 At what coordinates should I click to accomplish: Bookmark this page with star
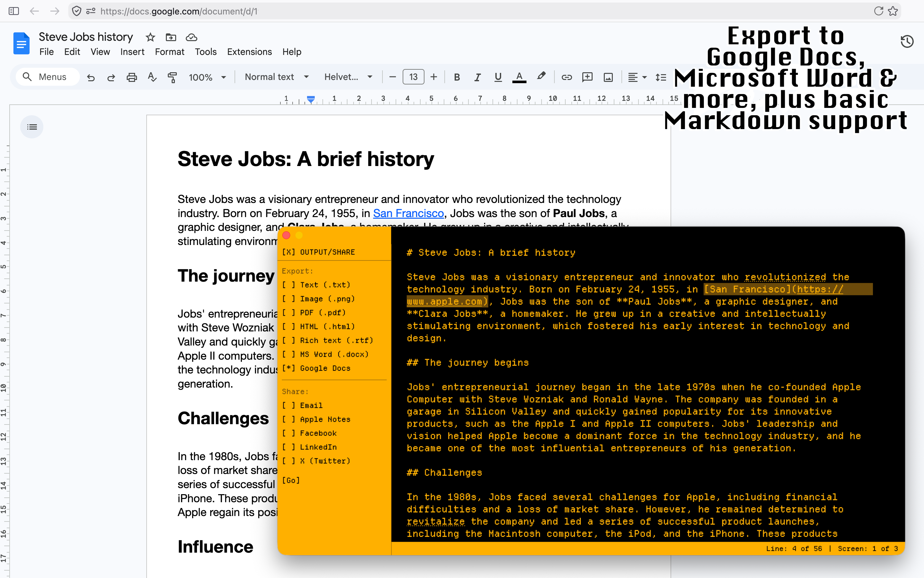click(893, 11)
